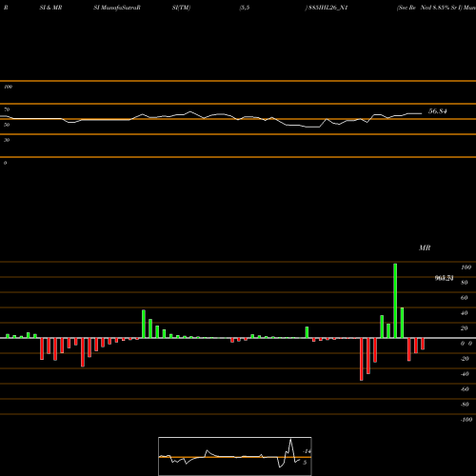Click the RSI axis label 30
476x476 pixels.
coord(7,140)
